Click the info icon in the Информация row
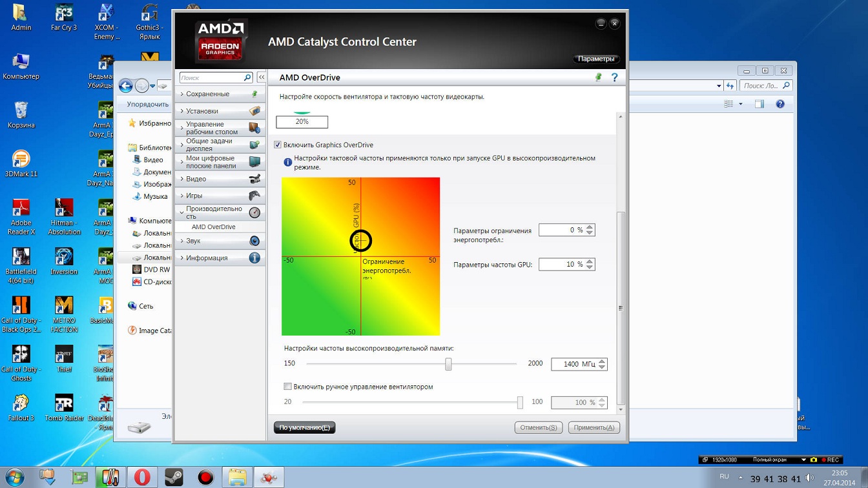This screenshot has height=488, width=868. point(254,258)
